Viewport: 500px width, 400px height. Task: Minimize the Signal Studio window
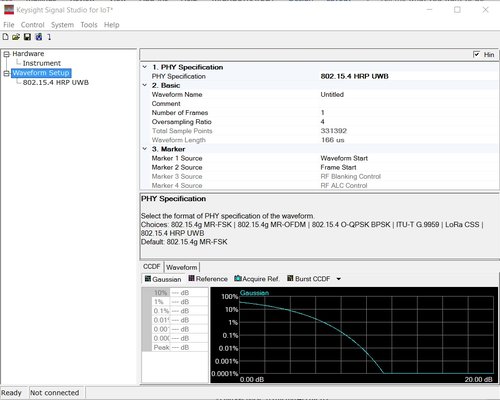pos(429,10)
